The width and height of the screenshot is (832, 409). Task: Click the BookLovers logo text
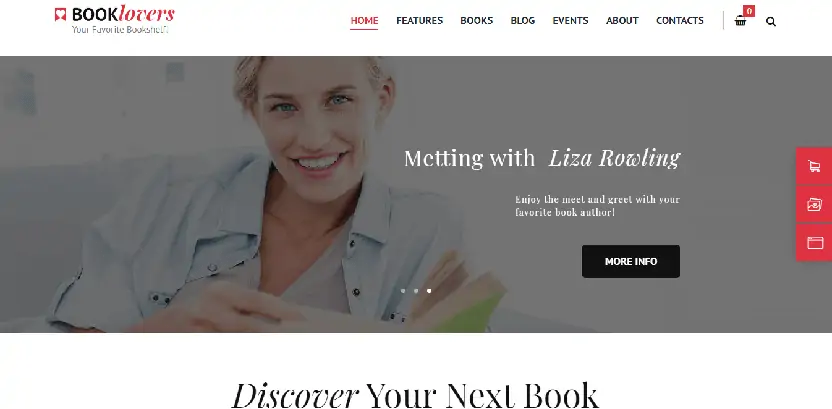[123, 14]
